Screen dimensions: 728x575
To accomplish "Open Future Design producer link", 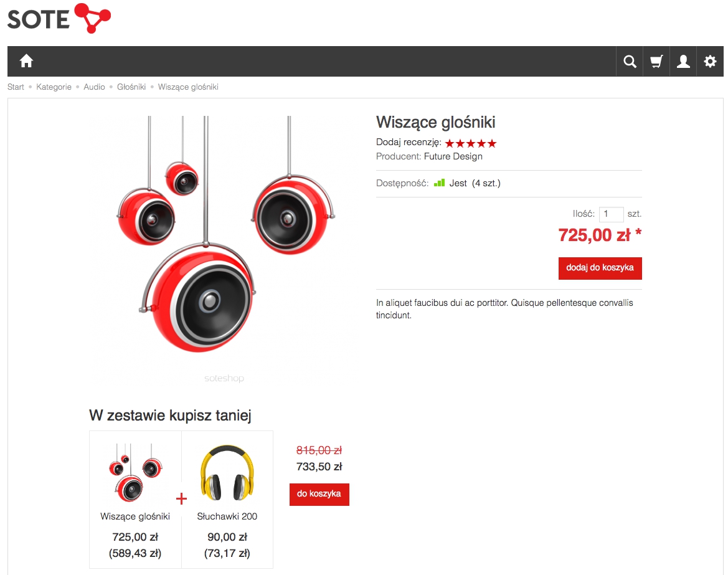I will [x=453, y=156].
